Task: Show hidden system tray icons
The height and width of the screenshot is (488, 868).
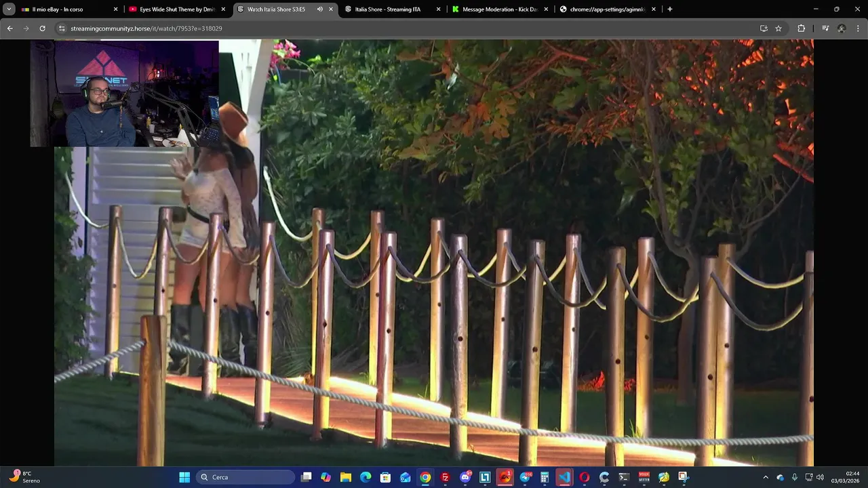Action: click(766, 477)
